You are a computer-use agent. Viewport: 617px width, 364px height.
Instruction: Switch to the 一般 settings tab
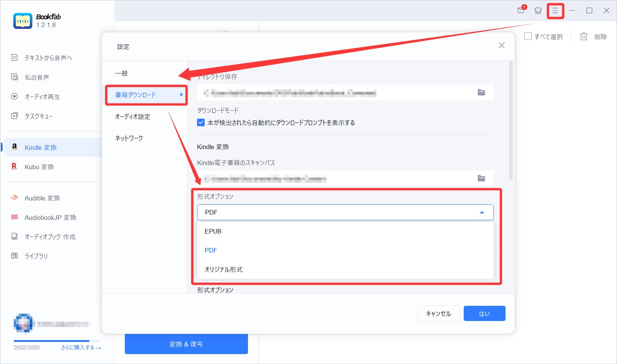coord(121,73)
